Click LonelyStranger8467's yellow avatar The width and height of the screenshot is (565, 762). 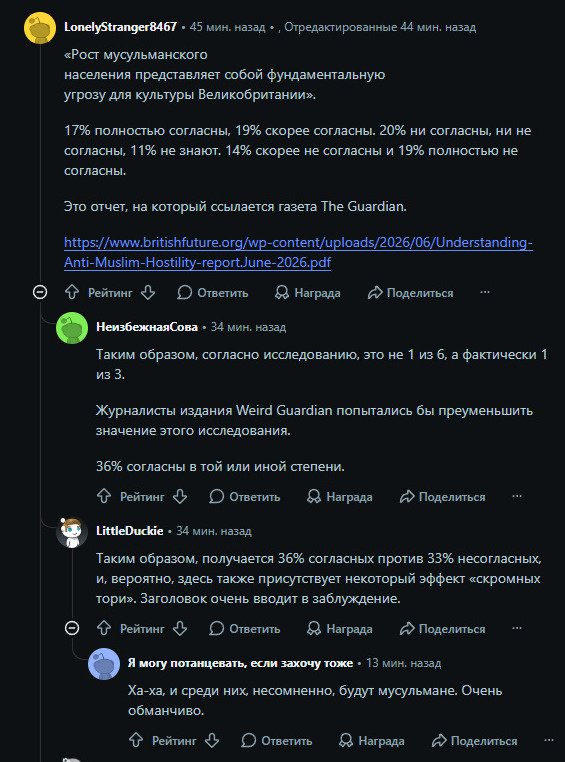[40, 28]
